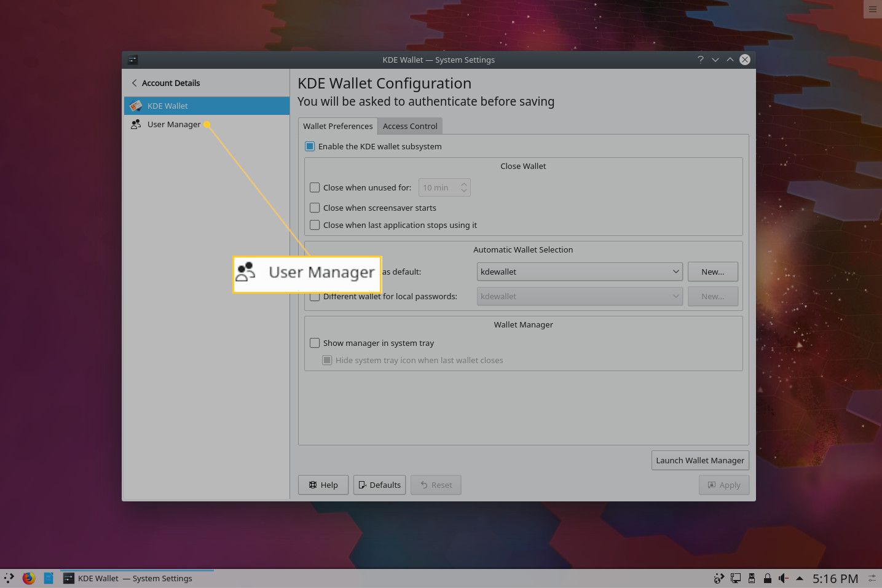Open the muted volume tray icon
This screenshot has width=882, height=588.
783,578
